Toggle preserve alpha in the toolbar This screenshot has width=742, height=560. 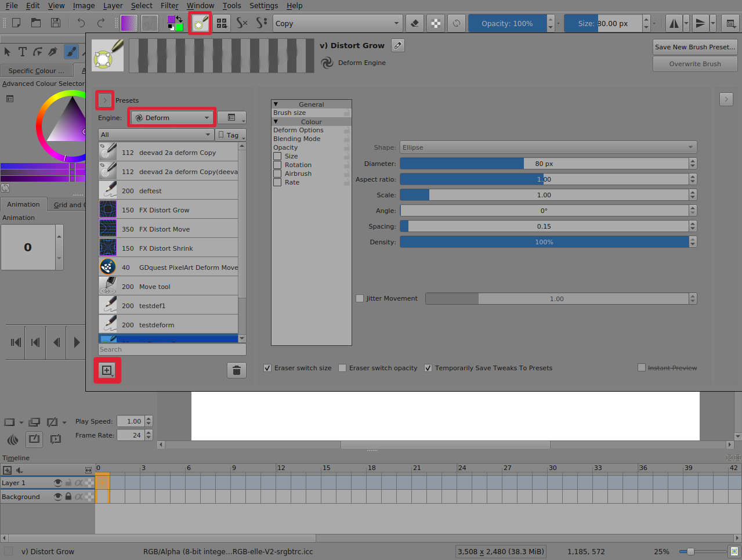437,23
